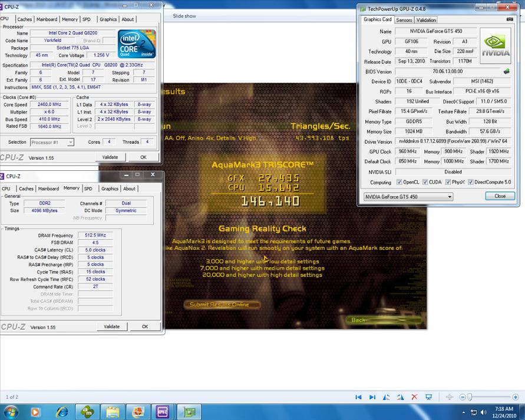This screenshot has height=420, width=525.
Task: Click the AquaMark3 total score 146,140
Action: [270, 201]
